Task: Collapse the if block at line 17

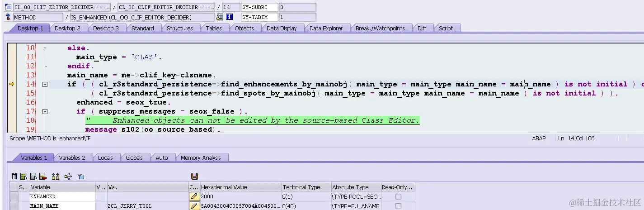Action: point(45,111)
